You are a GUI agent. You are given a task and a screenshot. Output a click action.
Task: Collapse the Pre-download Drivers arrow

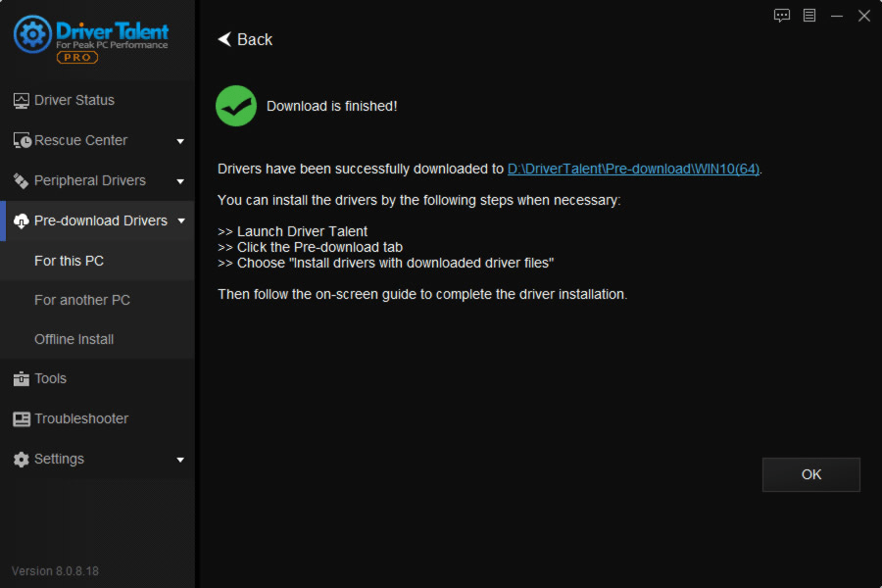(181, 220)
